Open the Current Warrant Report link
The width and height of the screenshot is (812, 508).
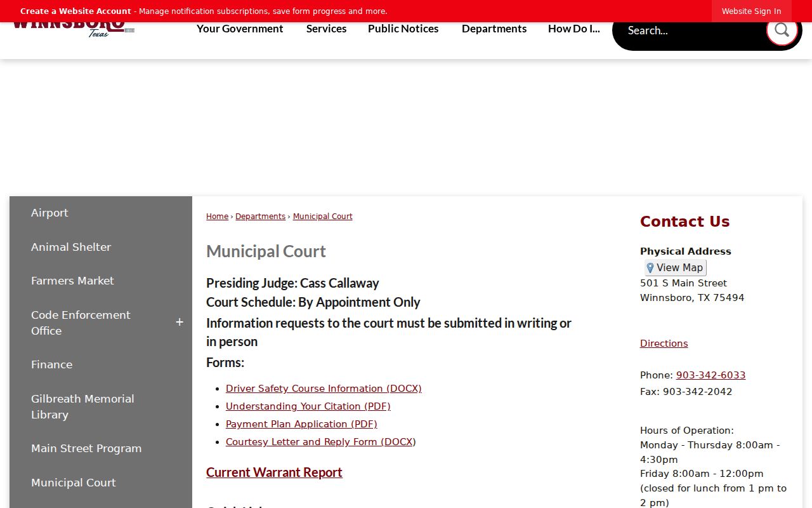point(274,472)
